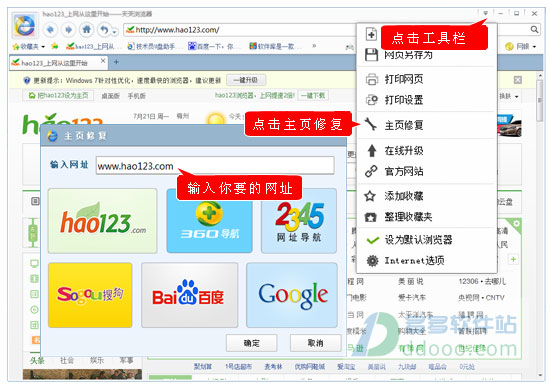The height and width of the screenshot is (389, 550).
Task: Click the 确定 confirm button
Action: coord(251,343)
